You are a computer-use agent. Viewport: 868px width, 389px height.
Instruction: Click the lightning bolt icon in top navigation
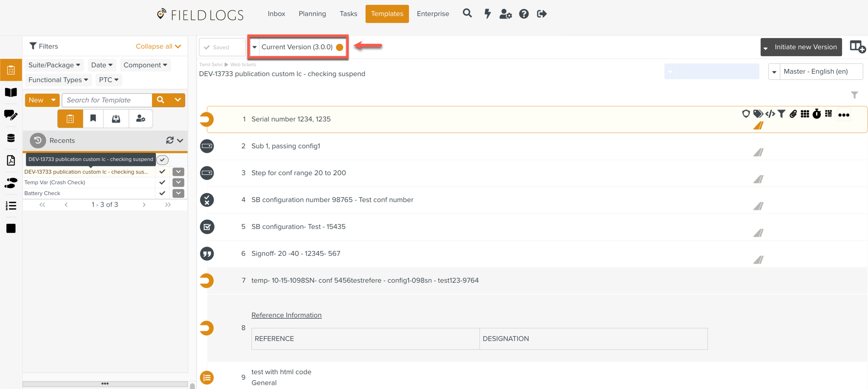pyautogui.click(x=487, y=14)
